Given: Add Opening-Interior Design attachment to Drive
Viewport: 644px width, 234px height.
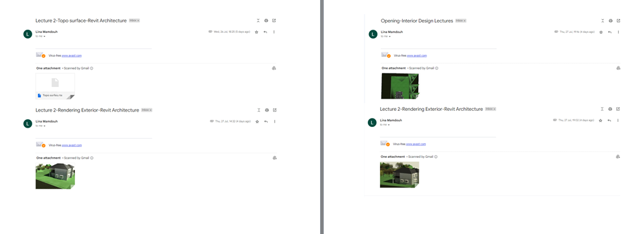Looking at the screenshot, I should point(618,68).
